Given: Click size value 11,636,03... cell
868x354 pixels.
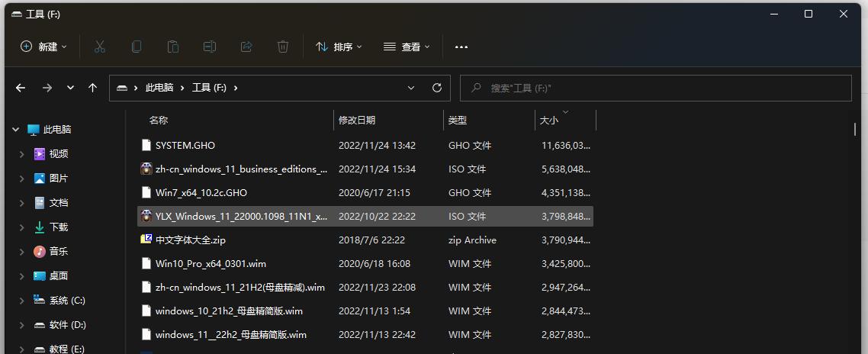Looking at the screenshot, I should [566, 145].
